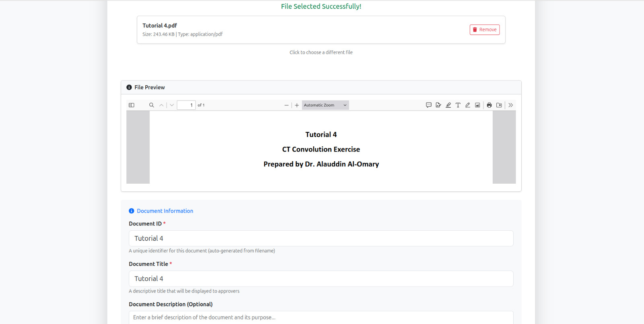Go to previous page arrow
The width and height of the screenshot is (644, 324).
161,105
